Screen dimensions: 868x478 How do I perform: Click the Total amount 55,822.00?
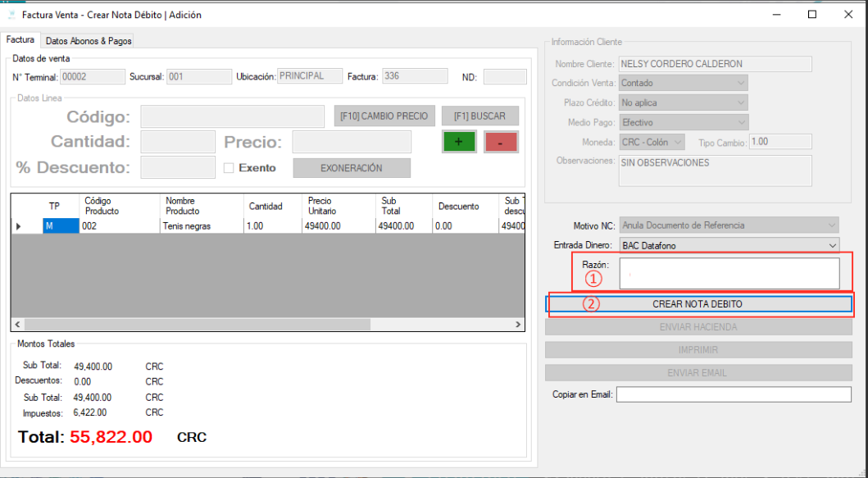pyautogui.click(x=111, y=437)
